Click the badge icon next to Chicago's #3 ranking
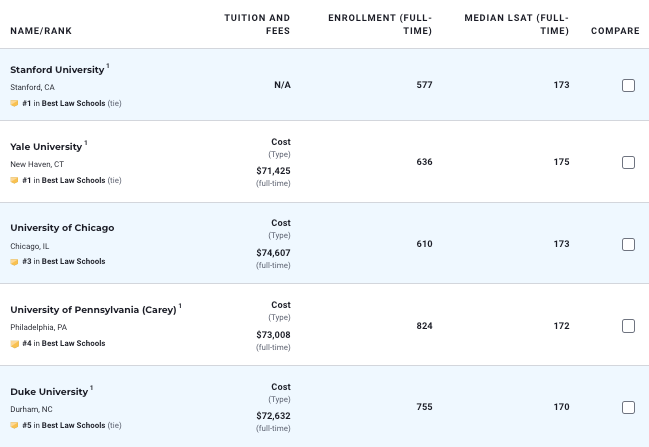649x447 pixels. click(14, 262)
